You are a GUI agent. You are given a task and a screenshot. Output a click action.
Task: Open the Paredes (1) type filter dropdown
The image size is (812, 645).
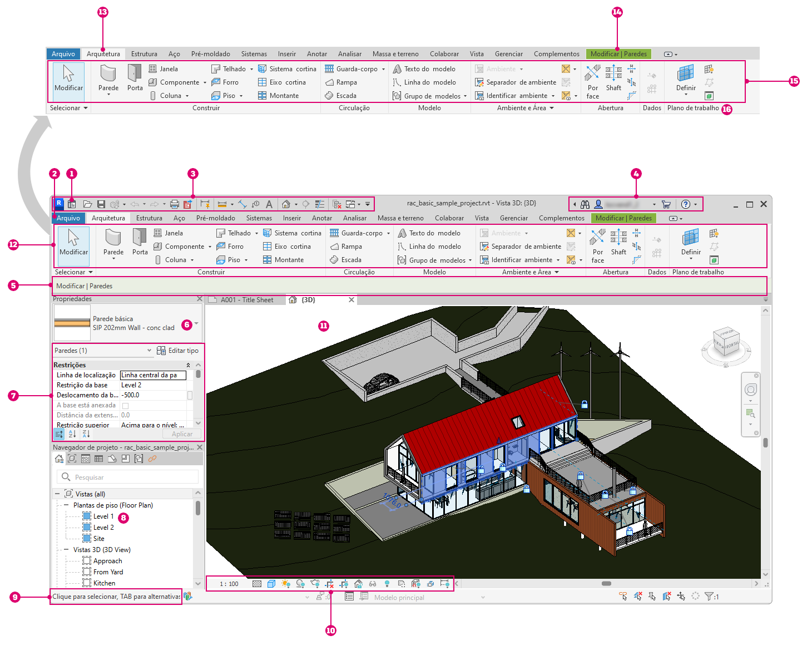tap(102, 351)
